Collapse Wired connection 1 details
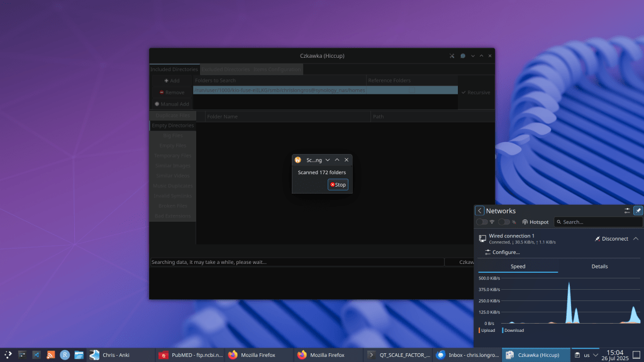 636,239
